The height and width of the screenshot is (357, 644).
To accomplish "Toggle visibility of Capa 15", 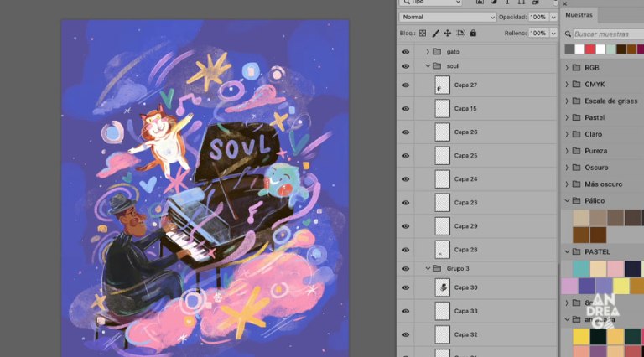I will coord(406,109).
